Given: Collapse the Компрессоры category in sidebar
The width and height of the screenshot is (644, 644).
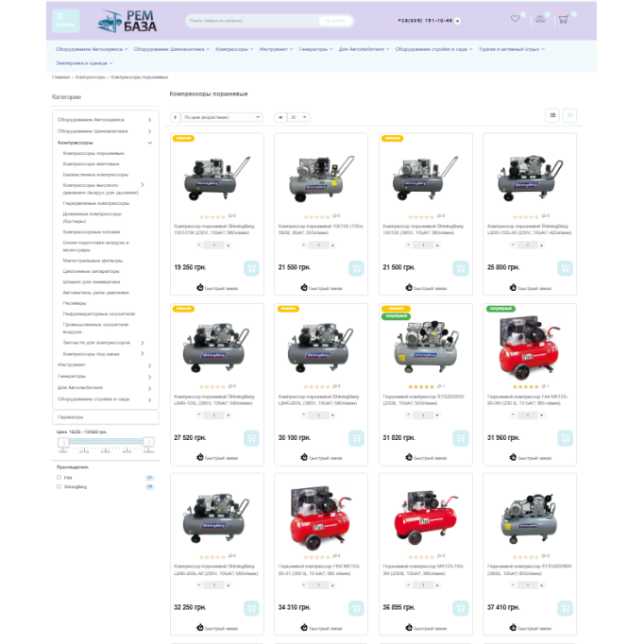Looking at the screenshot, I should 150,143.
